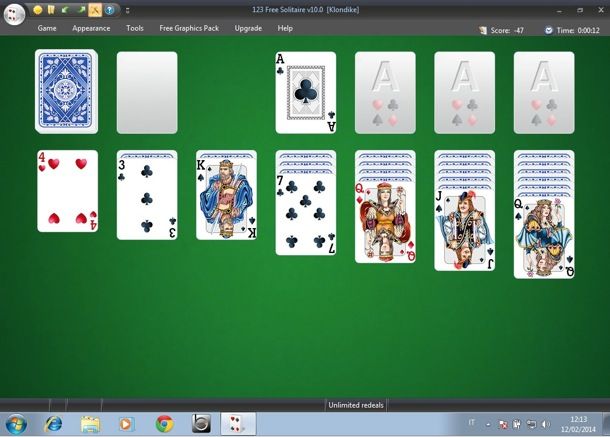The image size is (610, 437).
Task: Click the network tray icon
Action: tap(531, 425)
